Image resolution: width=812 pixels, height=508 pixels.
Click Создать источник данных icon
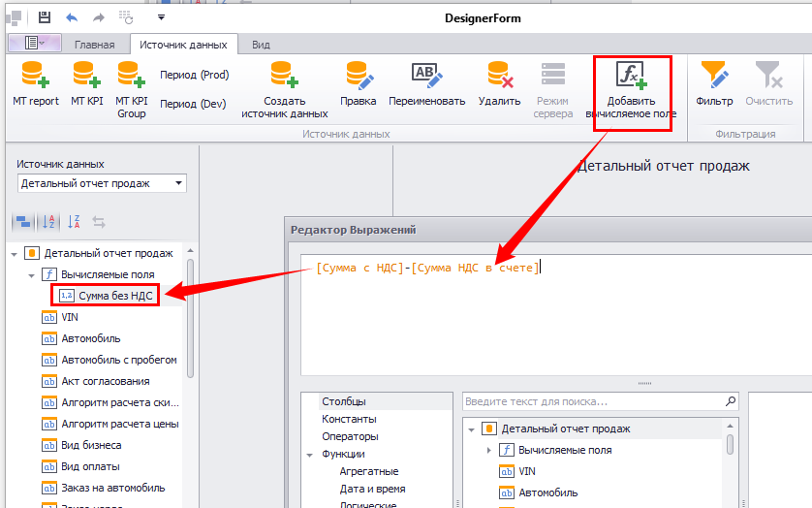[x=284, y=76]
